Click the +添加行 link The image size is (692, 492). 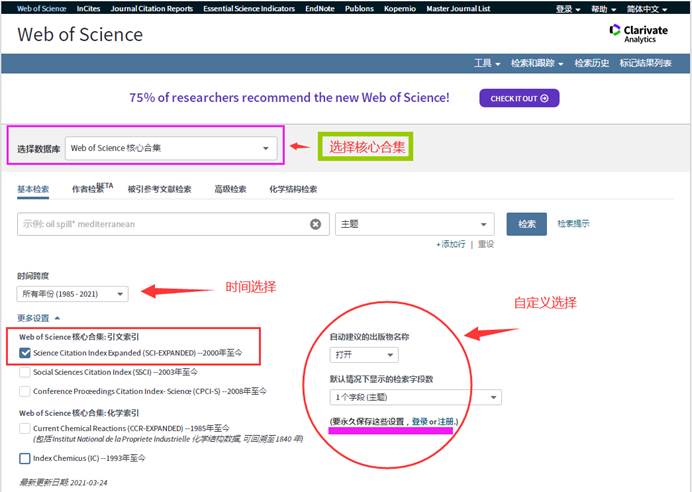tap(451, 244)
